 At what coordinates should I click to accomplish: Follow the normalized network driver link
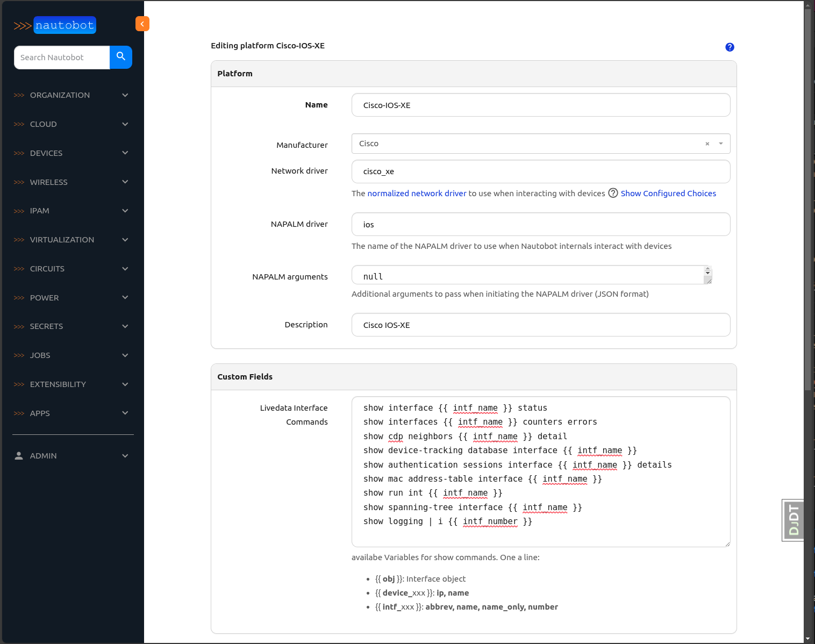pyautogui.click(x=417, y=194)
